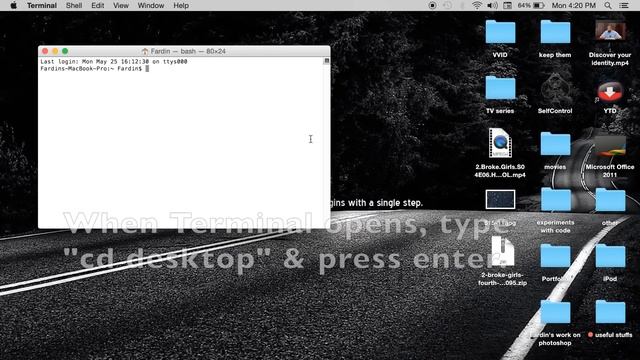This screenshot has height=360, width=640.
Task: Open the volume control icon
Action: [x=492, y=5]
